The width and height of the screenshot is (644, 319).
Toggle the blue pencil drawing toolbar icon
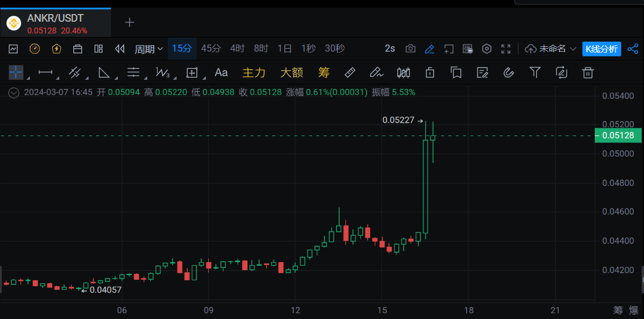pos(429,49)
